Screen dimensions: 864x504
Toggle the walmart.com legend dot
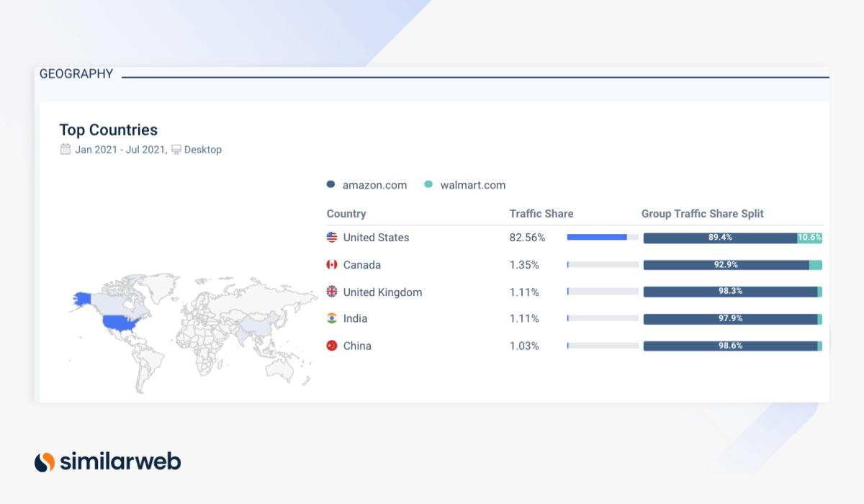coord(428,184)
